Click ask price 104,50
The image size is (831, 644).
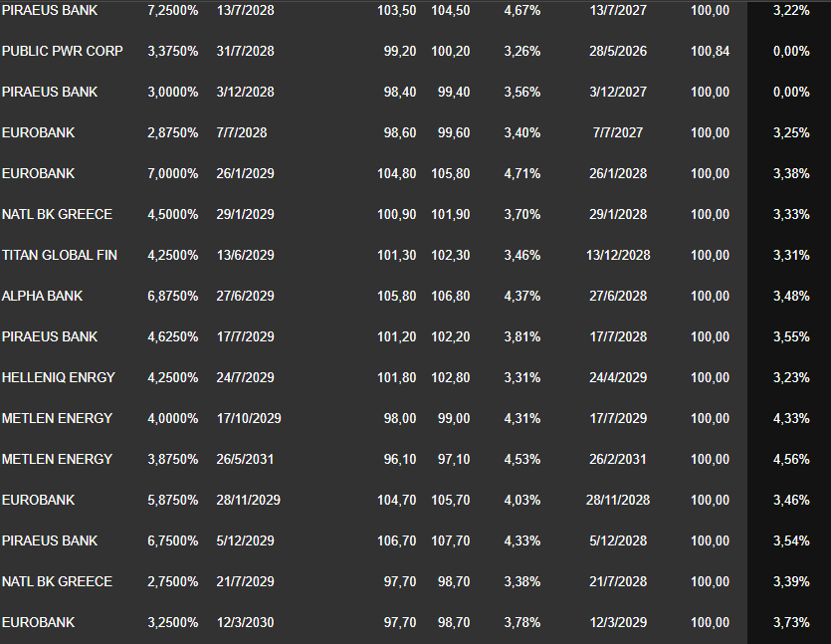tap(451, 10)
